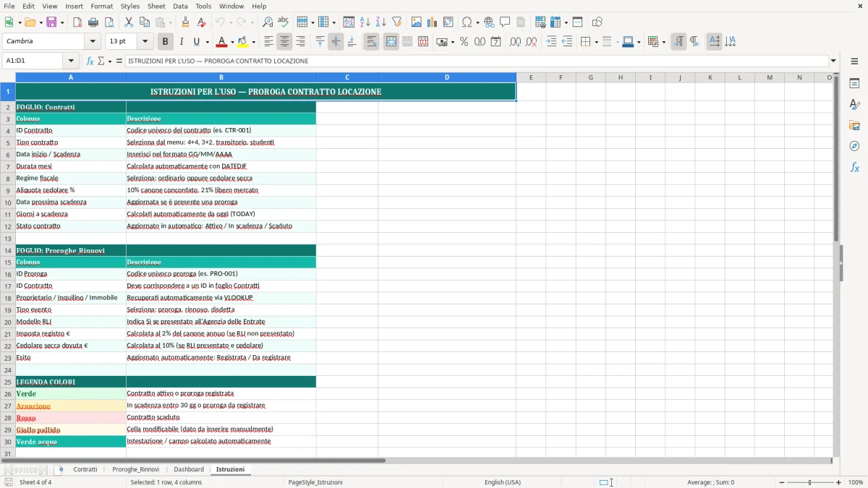
Task: Toggle the AutoFilter funnel icon
Action: coord(397,22)
